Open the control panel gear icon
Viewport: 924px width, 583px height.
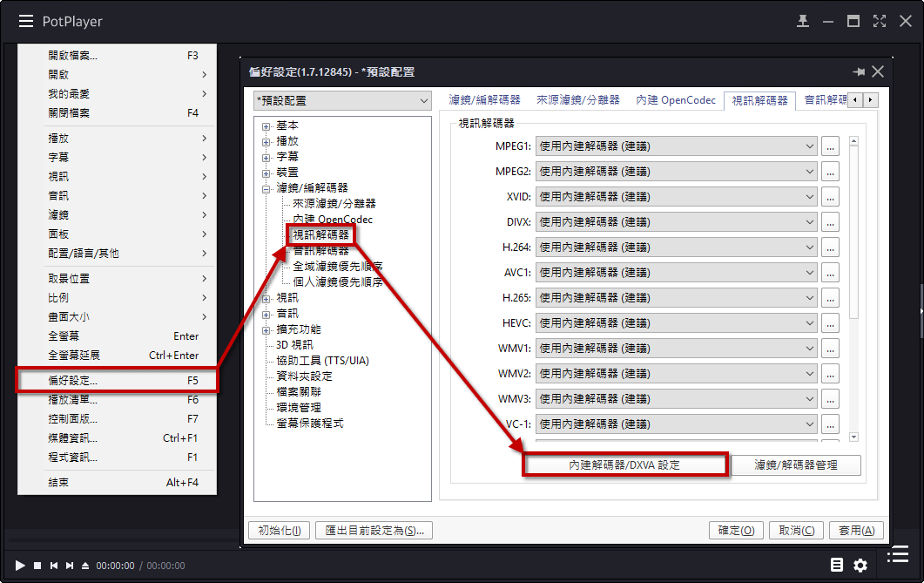pos(860,566)
